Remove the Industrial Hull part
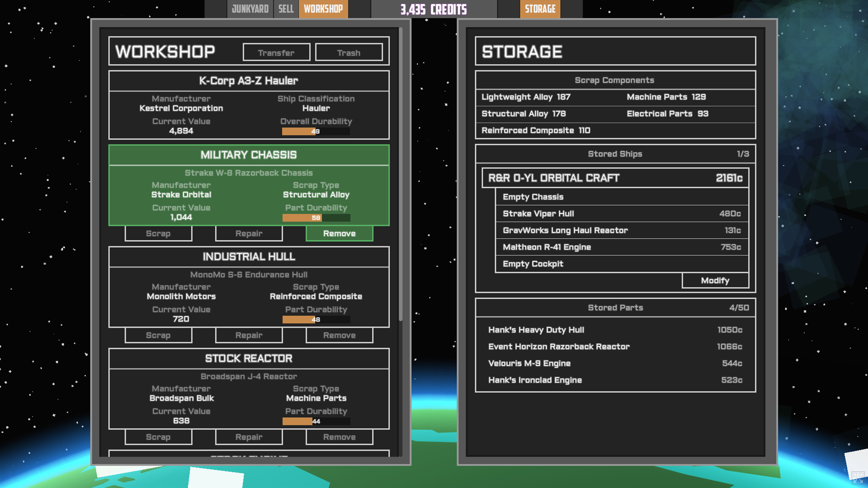This screenshot has width=868, height=488. (x=340, y=335)
